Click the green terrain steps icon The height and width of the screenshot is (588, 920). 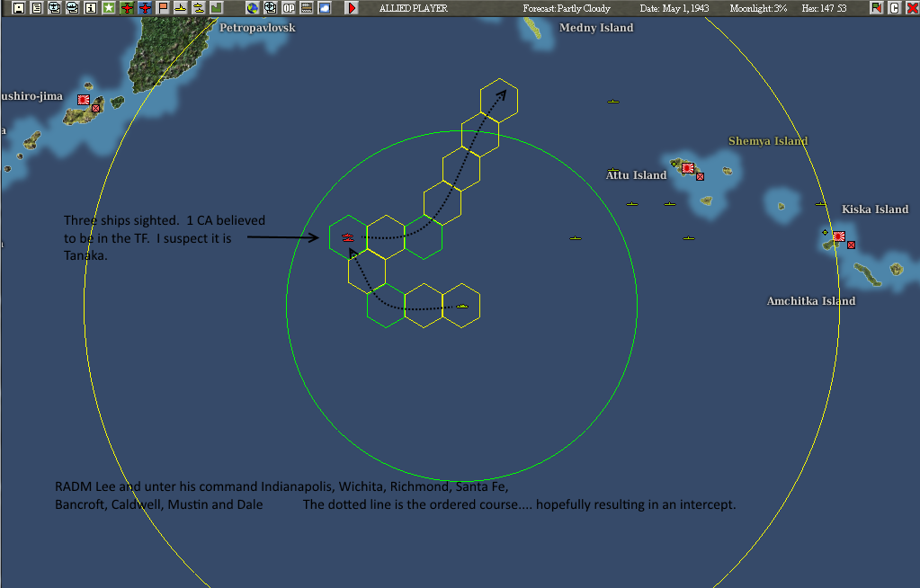(x=217, y=7)
